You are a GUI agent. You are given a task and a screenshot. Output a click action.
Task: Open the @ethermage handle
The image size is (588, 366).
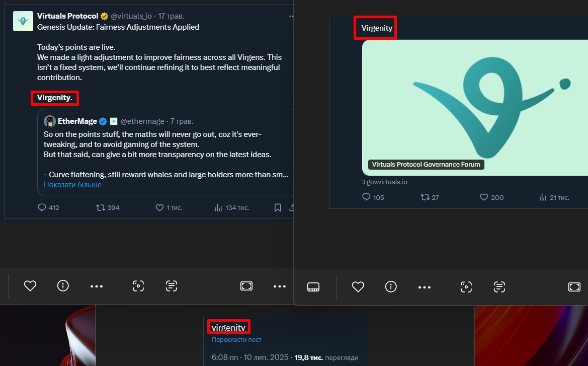[x=142, y=121]
